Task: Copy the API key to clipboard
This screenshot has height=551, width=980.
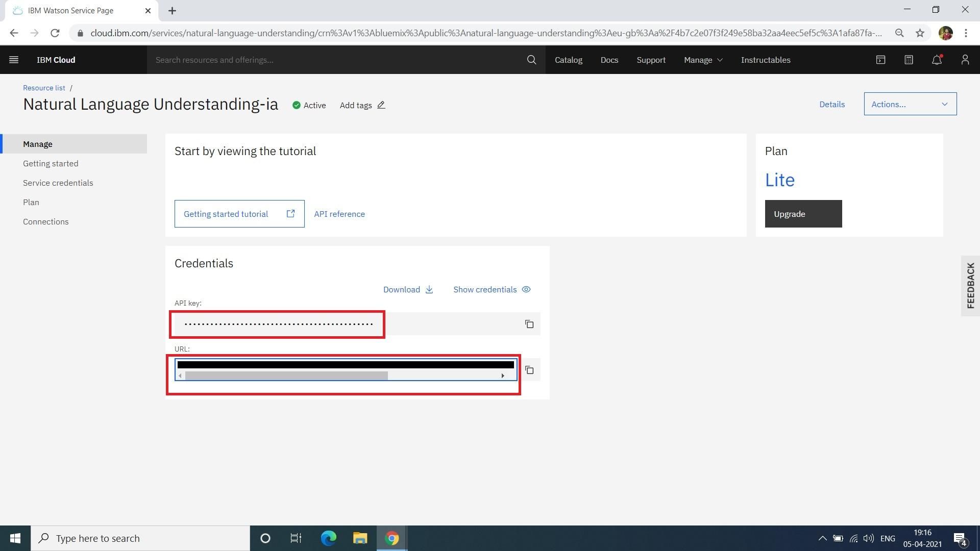Action: coord(529,324)
